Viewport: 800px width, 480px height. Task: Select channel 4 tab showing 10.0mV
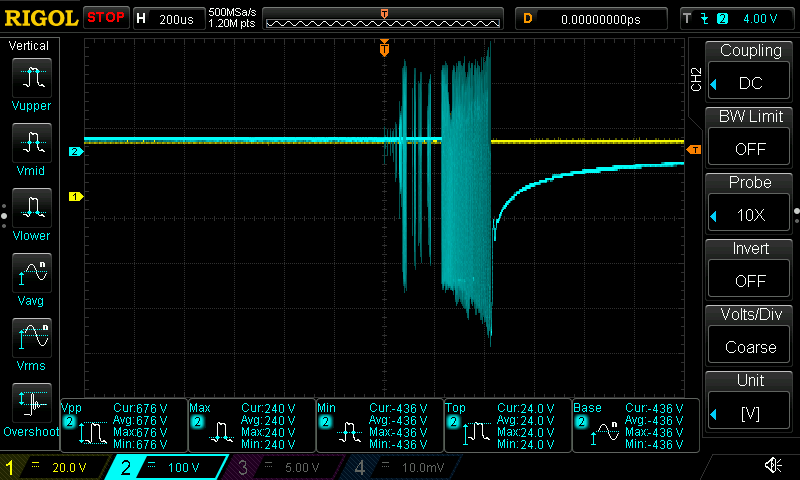pyautogui.click(x=402, y=467)
